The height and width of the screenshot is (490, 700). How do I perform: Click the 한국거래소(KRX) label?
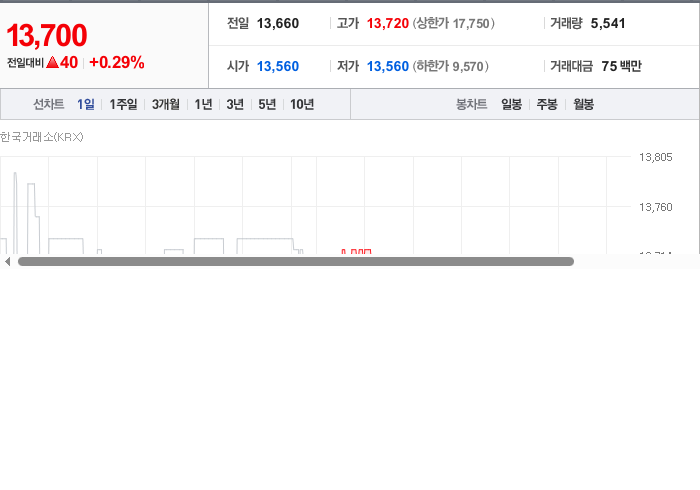42,137
